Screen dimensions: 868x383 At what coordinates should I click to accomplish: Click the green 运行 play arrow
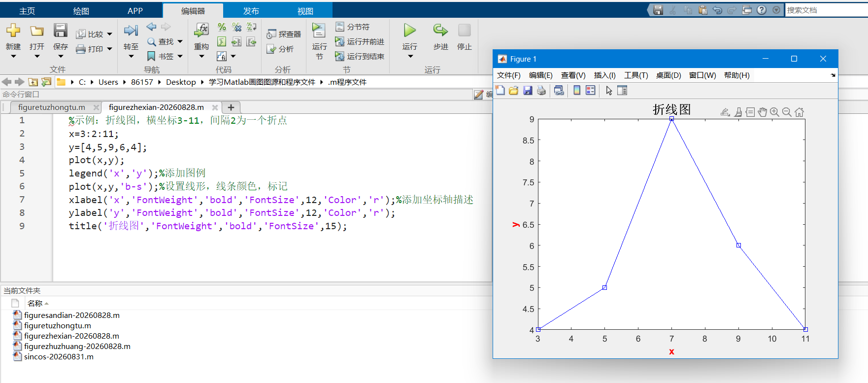tap(410, 30)
